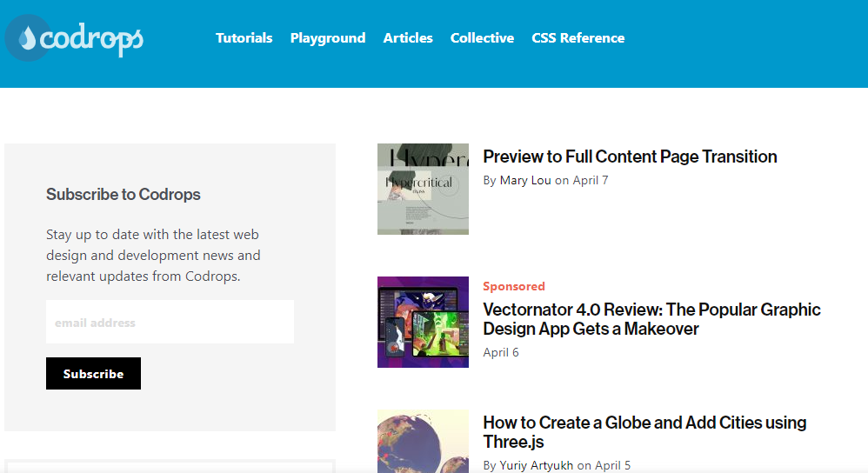Image resolution: width=868 pixels, height=473 pixels.
Task: Open the Articles page
Action: pyautogui.click(x=408, y=37)
